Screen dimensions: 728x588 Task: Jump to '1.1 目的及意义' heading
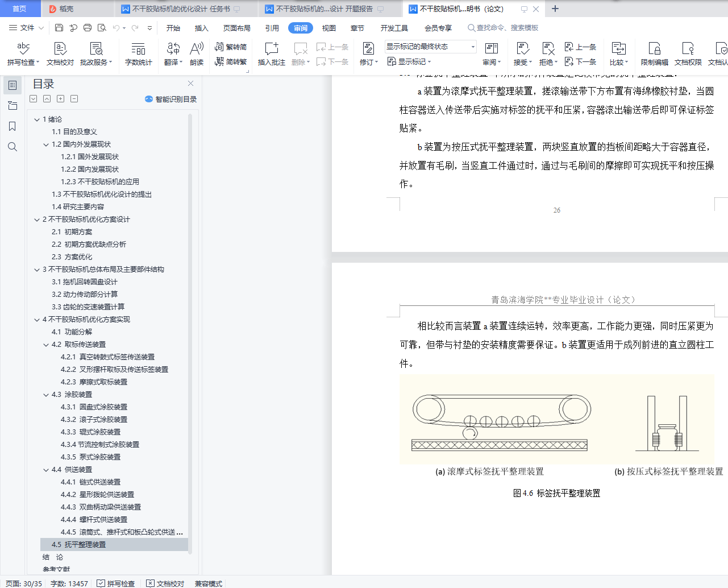pos(74,132)
